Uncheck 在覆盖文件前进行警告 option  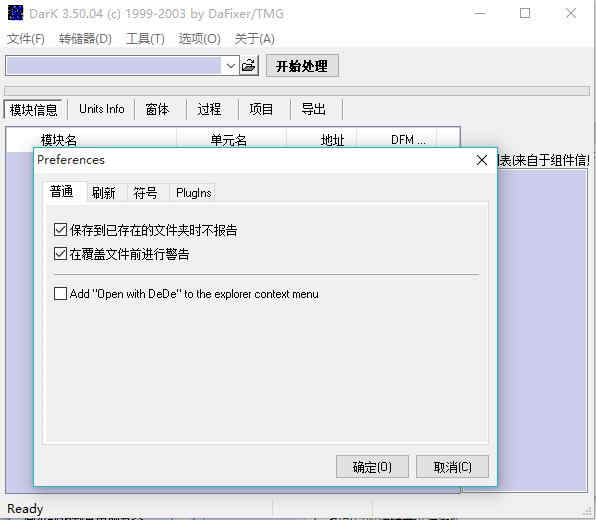tap(60, 254)
